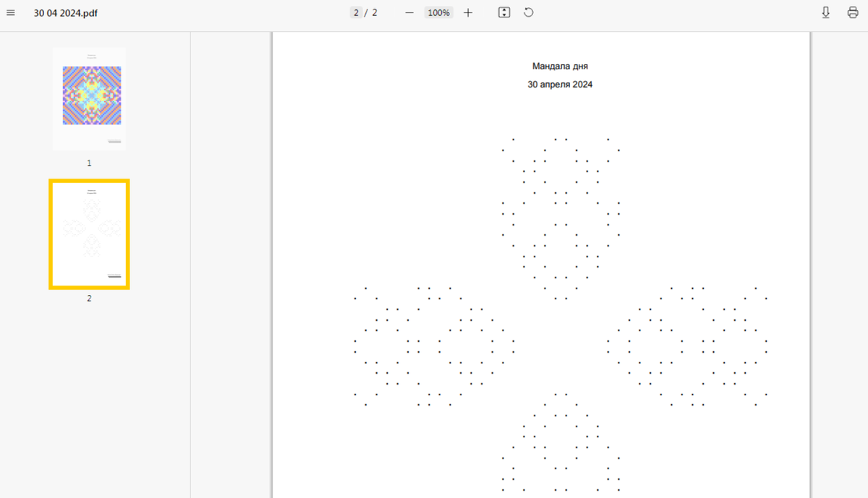Click the fit to page icon
Viewport: 868px width, 498px height.
pos(504,13)
